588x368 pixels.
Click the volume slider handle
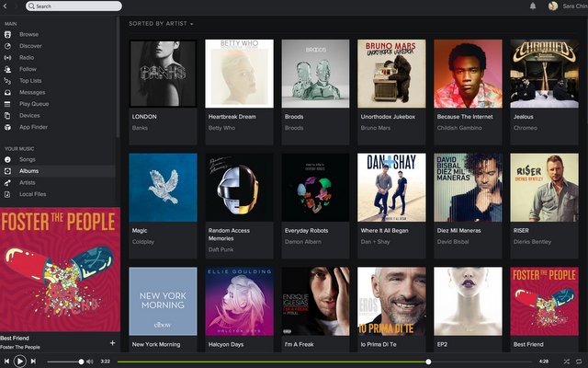click(82, 362)
